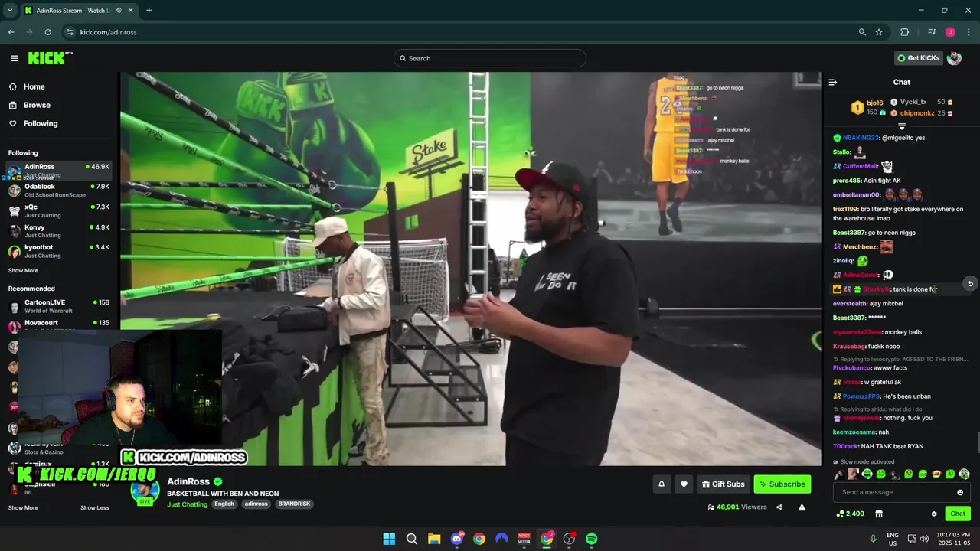Open Chrome media controls icon
The height and width of the screenshot is (551, 980).
pyautogui.click(x=932, y=32)
